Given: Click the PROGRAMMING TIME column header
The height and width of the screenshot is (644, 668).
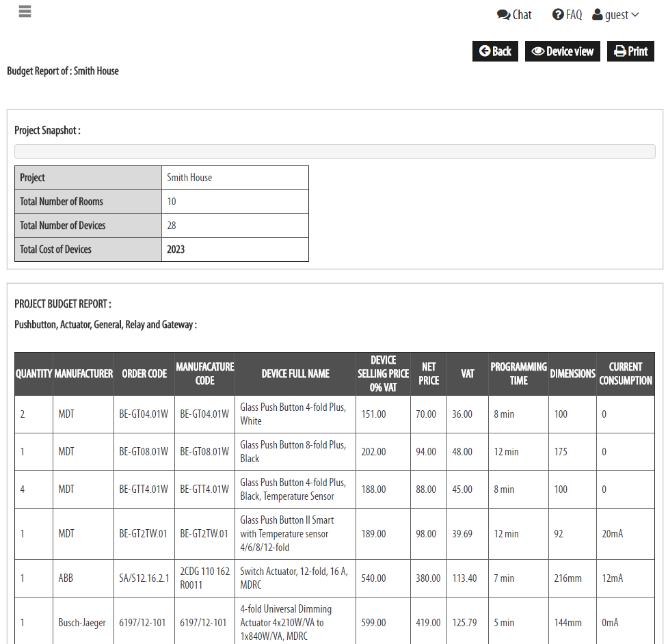Looking at the screenshot, I should click(518, 374).
